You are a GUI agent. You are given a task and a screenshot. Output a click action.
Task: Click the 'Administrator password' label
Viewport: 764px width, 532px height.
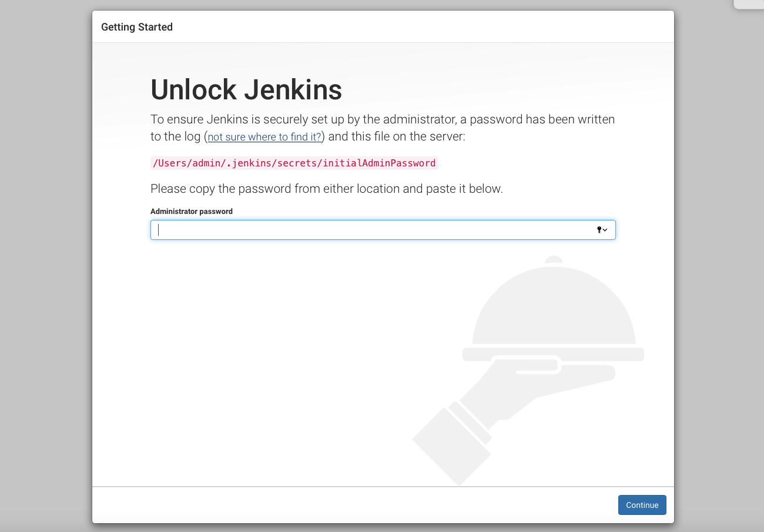[192, 211]
